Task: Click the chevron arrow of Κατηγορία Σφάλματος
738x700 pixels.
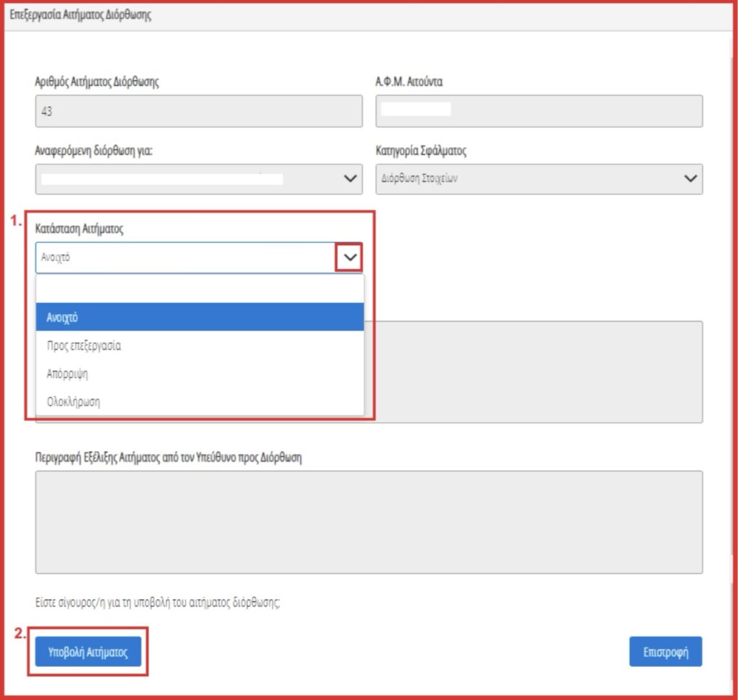Action: coord(690,178)
